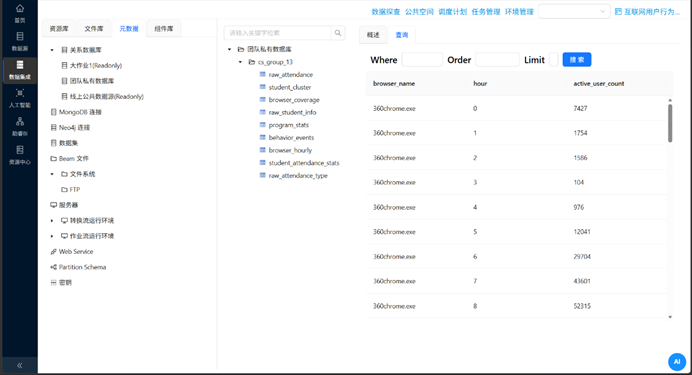Collapse the sidebar with the double-chevron icon
The width and height of the screenshot is (692, 375).
[x=20, y=365]
